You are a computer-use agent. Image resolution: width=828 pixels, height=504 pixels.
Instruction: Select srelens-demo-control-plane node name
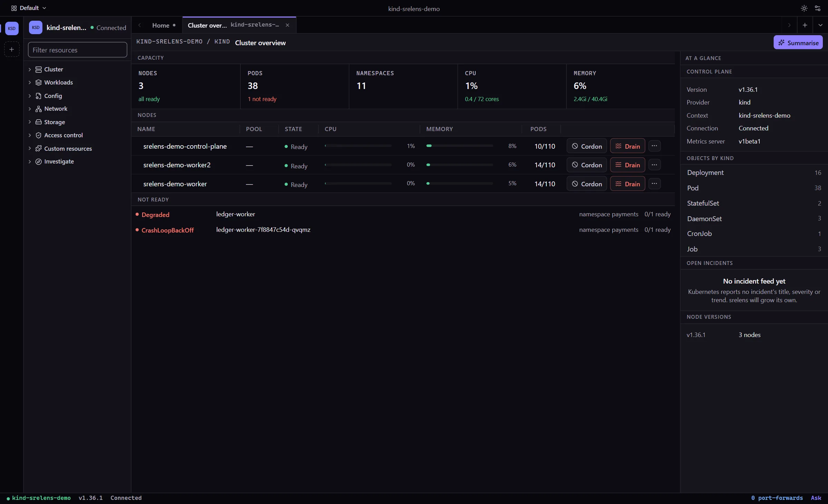click(185, 146)
